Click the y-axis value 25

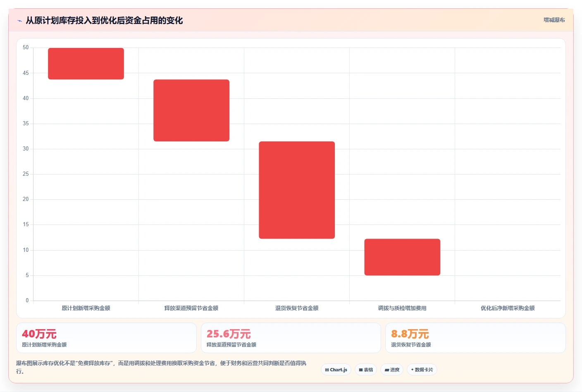(26, 174)
